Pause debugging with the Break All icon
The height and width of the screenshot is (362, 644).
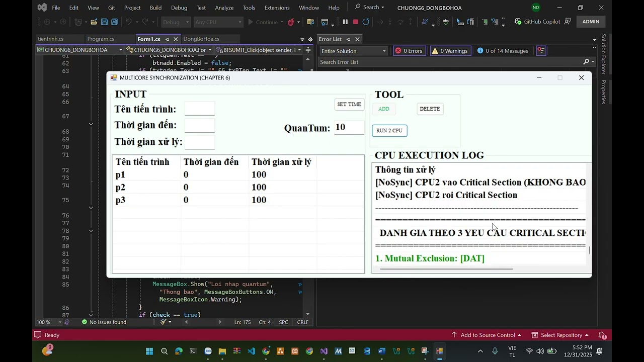345,22
